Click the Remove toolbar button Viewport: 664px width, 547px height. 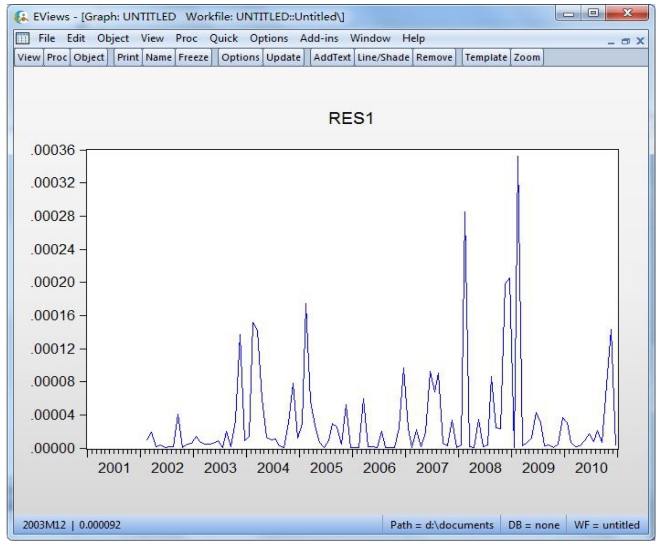click(434, 58)
